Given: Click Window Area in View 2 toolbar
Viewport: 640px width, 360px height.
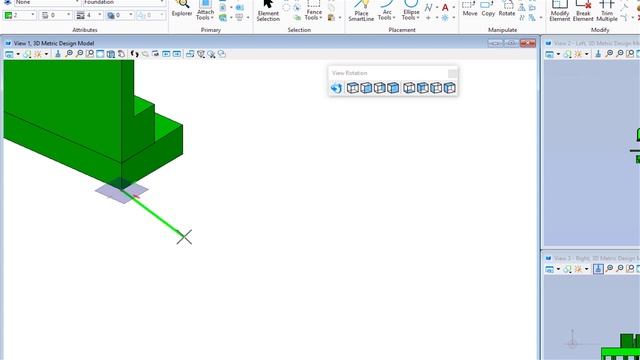Looking at the screenshot, I should click(630, 54).
